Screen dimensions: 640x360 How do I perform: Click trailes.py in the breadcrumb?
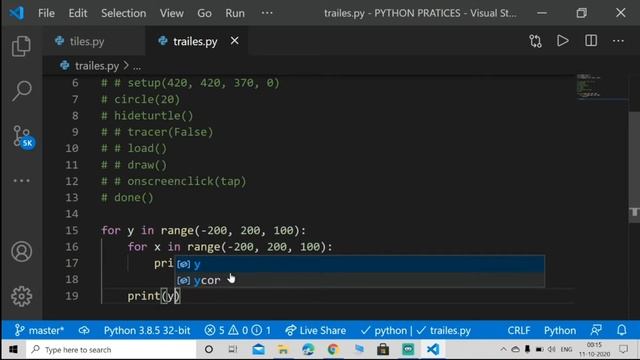click(97, 66)
